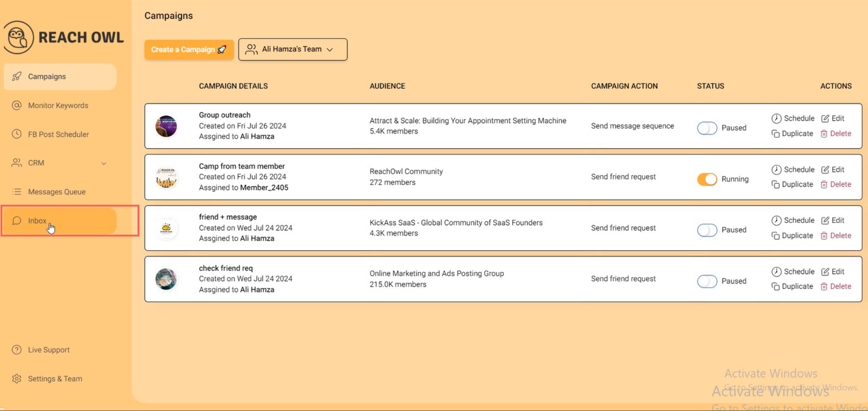Click Duplicate icon for Camp from team member

click(x=775, y=184)
